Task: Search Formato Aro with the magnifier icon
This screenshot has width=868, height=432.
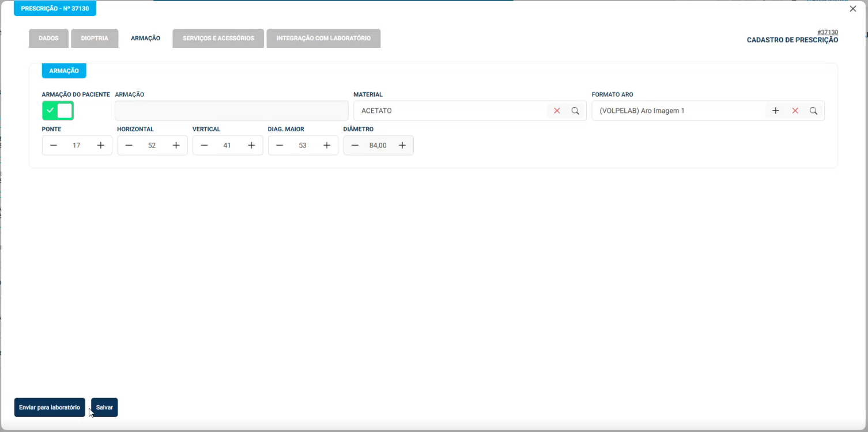Action: pyautogui.click(x=814, y=111)
